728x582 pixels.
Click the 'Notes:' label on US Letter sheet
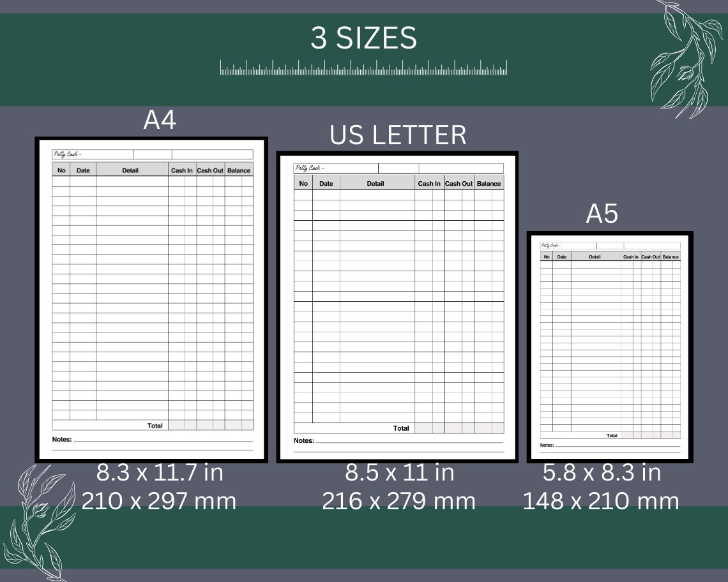coord(304,440)
